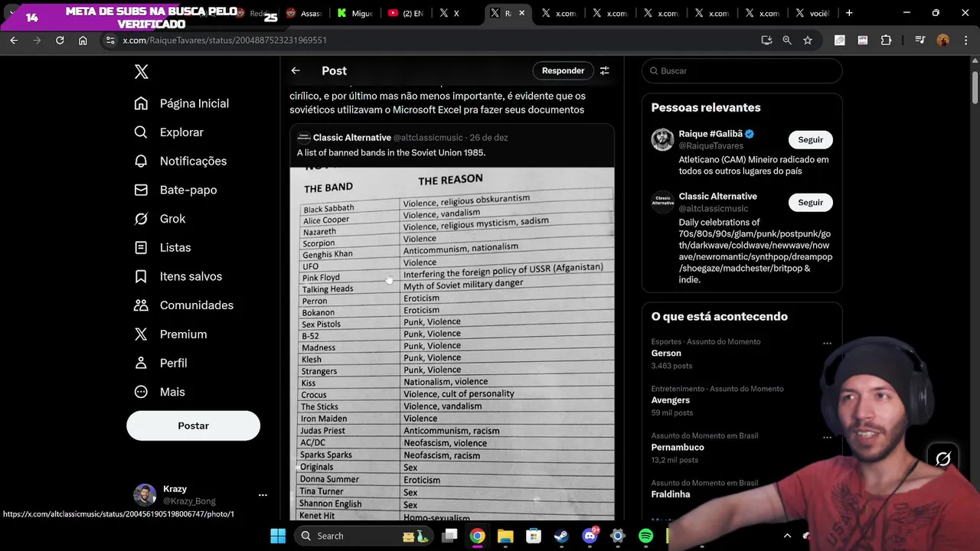The height and width of the screenshot is (551, 980).
Task: Click Raique's avatar in Pessoas relevantes
Action: click(662, 139)
